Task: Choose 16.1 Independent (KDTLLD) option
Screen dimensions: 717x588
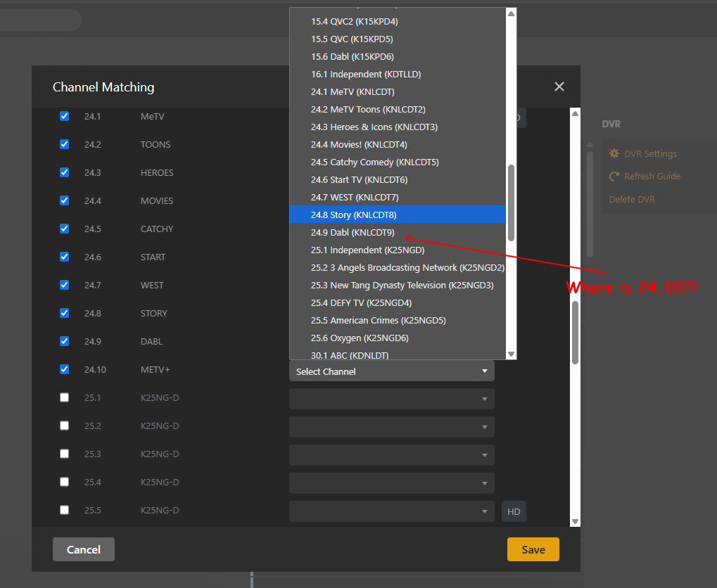Action: (x=398, y=74)
